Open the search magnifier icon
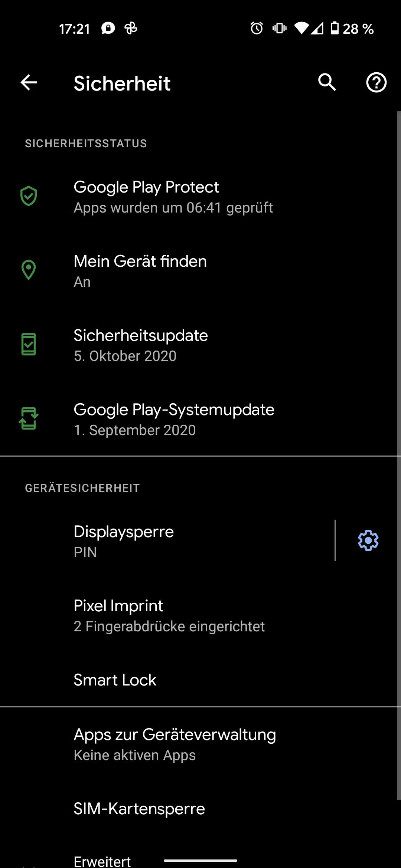This screenshot has height=868, width=401. pos(327,82)
